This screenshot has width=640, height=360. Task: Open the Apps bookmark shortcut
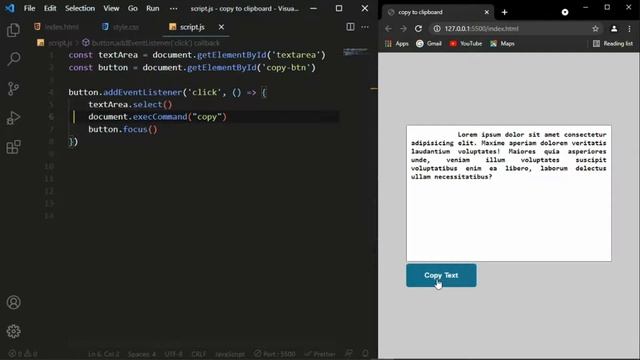tap(397, 44)
